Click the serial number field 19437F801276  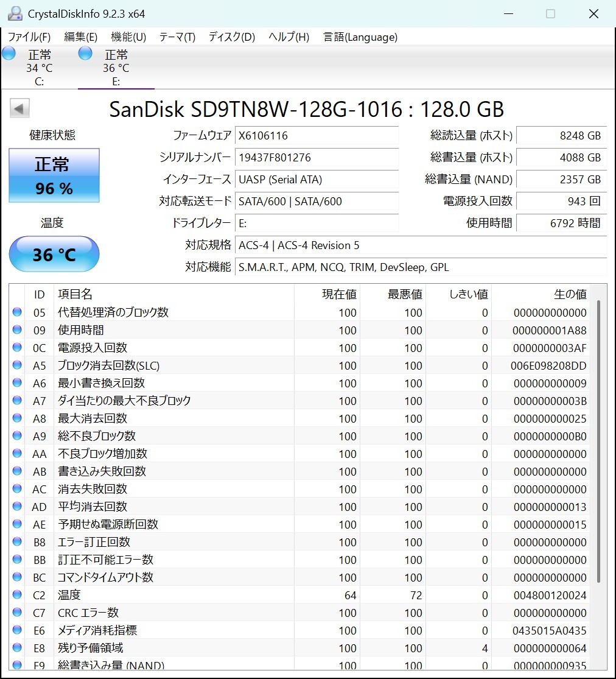point(317,157)
